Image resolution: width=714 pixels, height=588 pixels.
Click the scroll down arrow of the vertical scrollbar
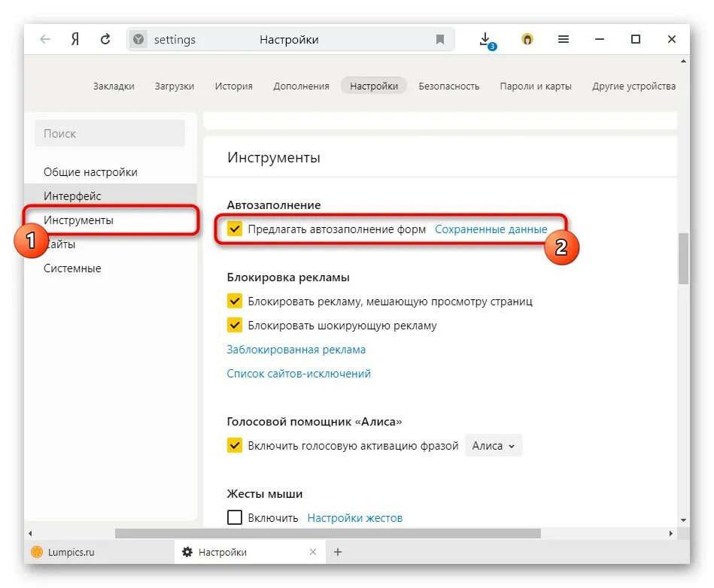683,520
